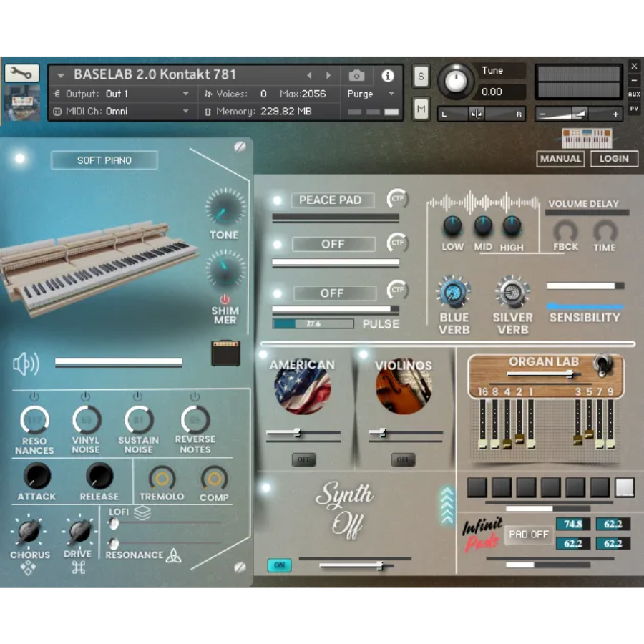Click the PAD OFF button

point(529,535)
